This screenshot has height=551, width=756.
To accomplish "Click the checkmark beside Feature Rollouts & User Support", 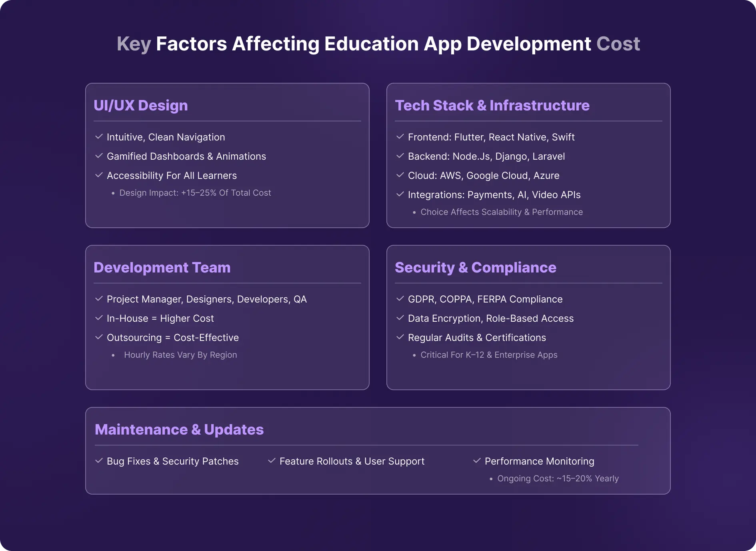I will [272, 461].
